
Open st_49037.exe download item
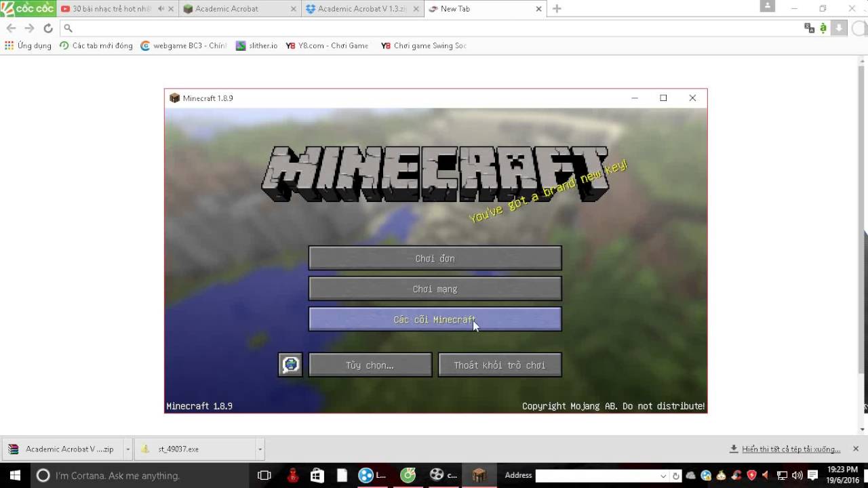(197, 449)
